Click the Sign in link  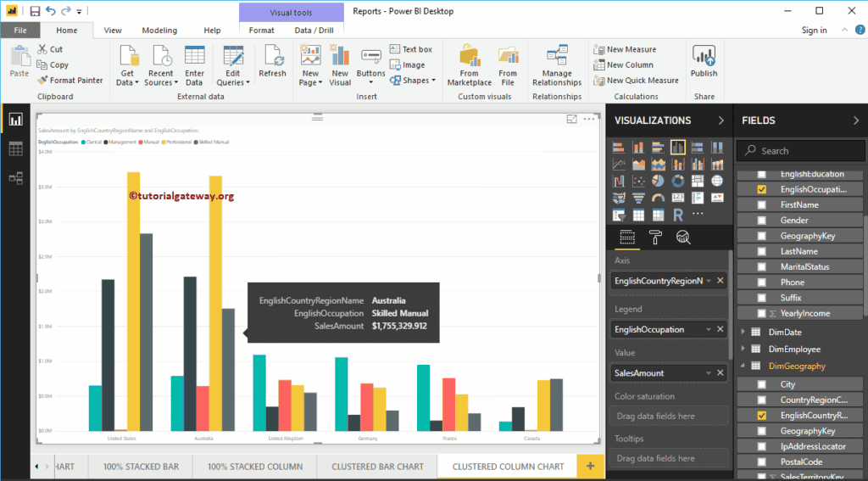(x=814, y=31)
